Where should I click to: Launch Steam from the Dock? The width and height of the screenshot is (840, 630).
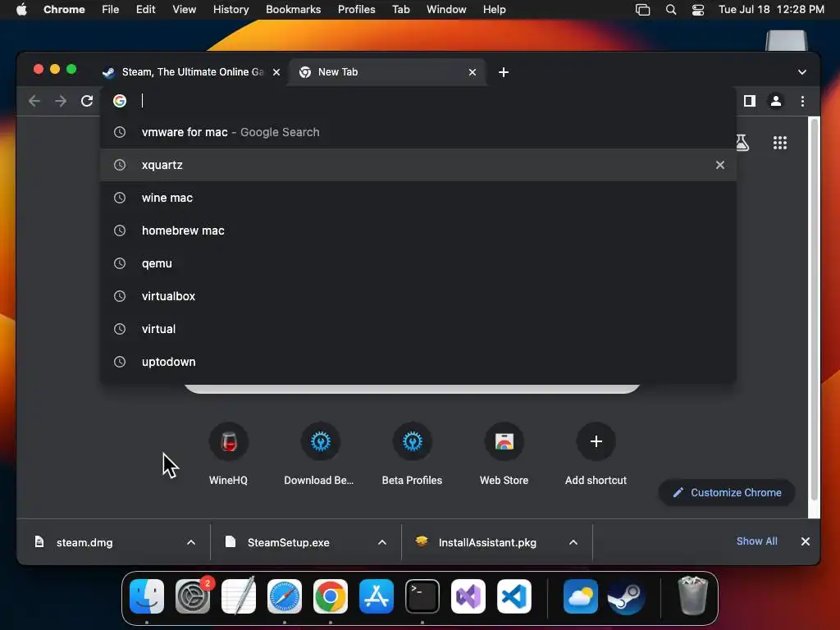click(x=626, y=596)
